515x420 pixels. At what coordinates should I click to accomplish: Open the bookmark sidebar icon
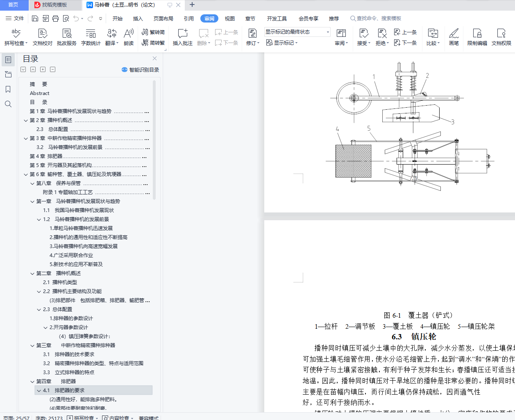(x=8, y=89)
